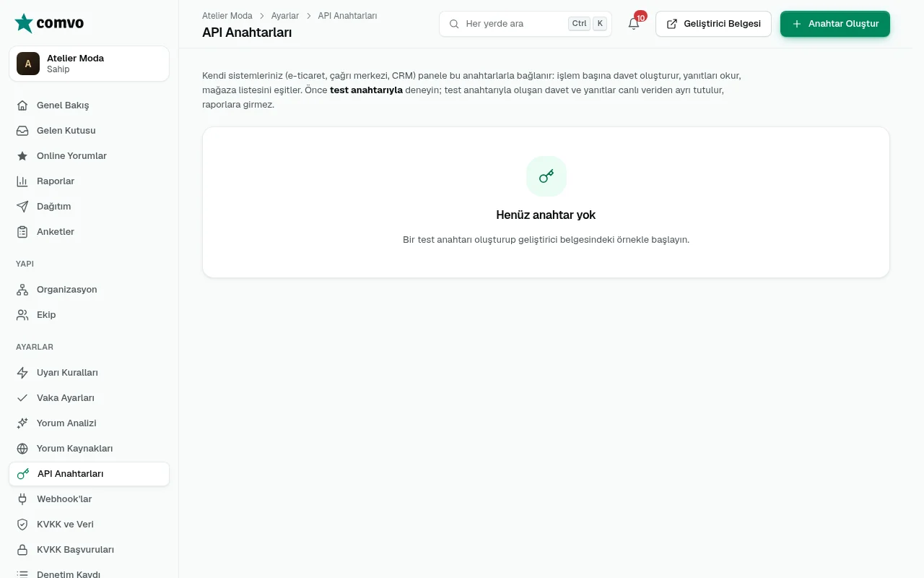Click the Raporlar bar chart icon

[x=22, y=181]
